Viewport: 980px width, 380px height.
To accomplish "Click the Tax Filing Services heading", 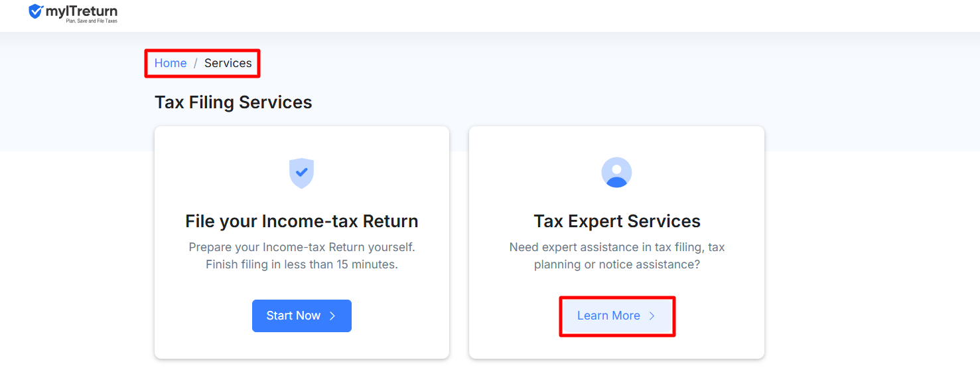I will click(234, 102).
